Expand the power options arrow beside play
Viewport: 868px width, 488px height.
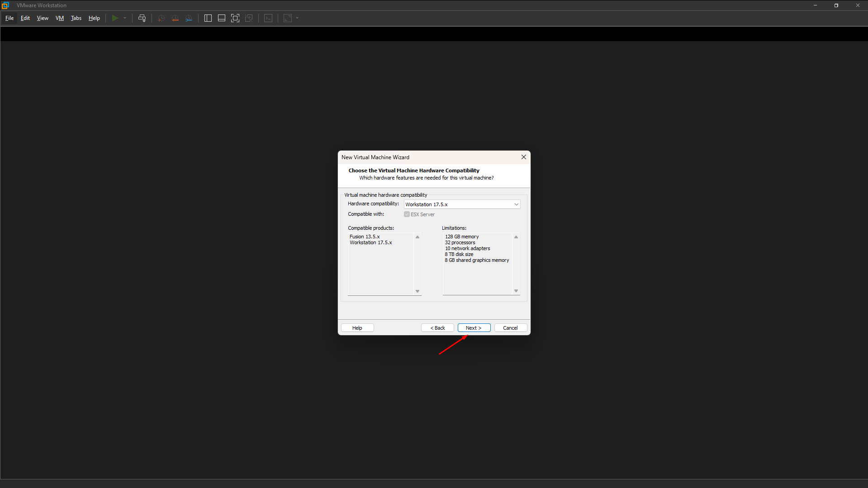[x=125, y=18]
